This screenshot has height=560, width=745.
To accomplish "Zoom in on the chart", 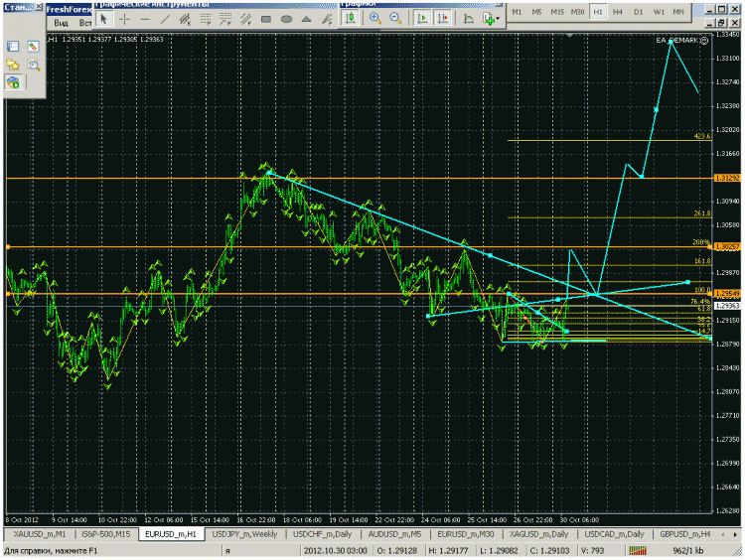I will coord(375,18).
